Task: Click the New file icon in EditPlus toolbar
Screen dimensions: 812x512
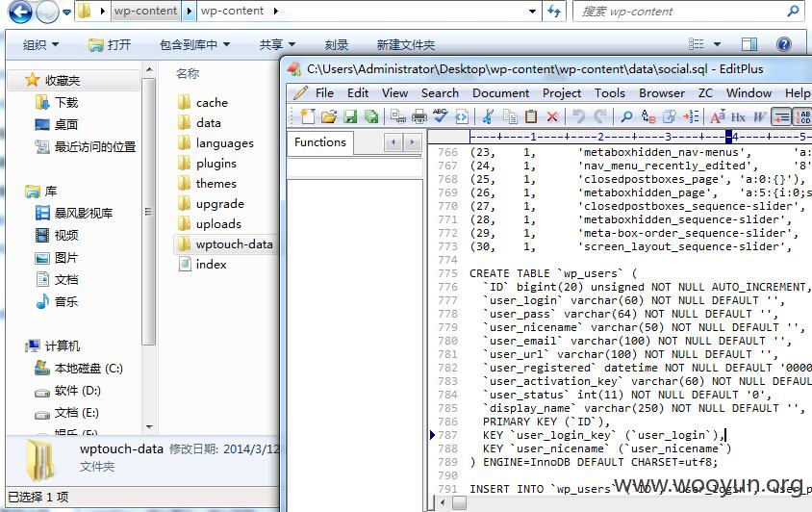Action: (308, 116)
